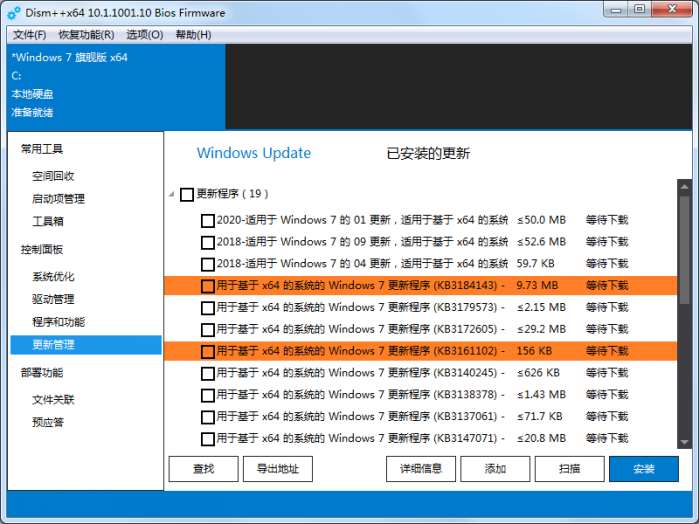The width and height of the screenshot is (699, 524).
Task: Open 系统优化 in the sidebar
Action: point(53,276)
